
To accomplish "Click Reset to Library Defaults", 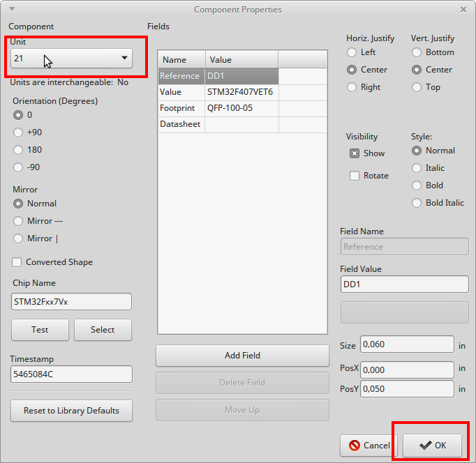I will [x=71, y=411].
